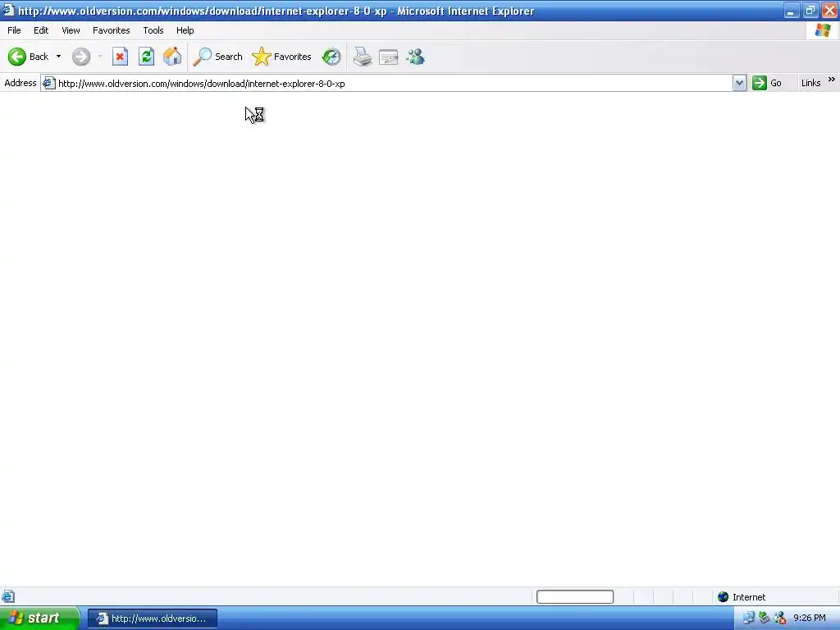The height and width of the screenshot is (630, 840).
Task: Open the Search pane with magnifier
Action: [217, 57]
